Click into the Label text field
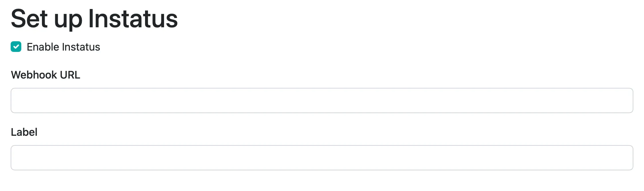This screenshot has width=644, height=191. click(322, 158)
